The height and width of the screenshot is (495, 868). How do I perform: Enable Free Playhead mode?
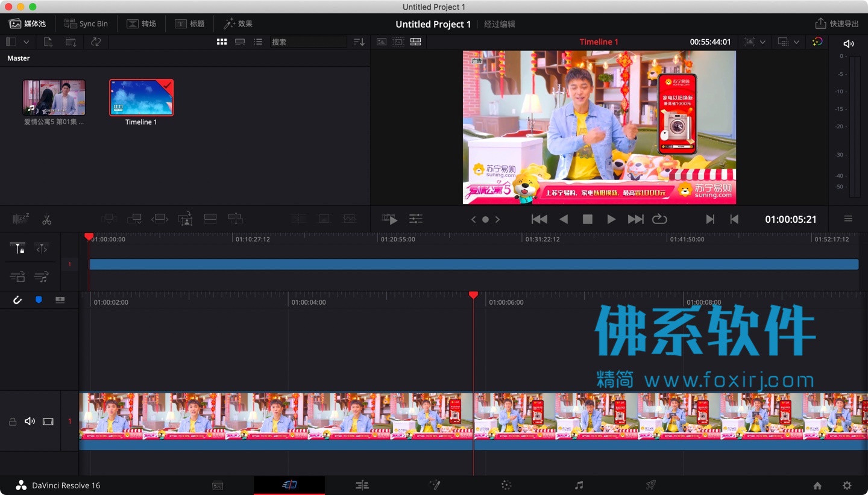coord(42,248)
